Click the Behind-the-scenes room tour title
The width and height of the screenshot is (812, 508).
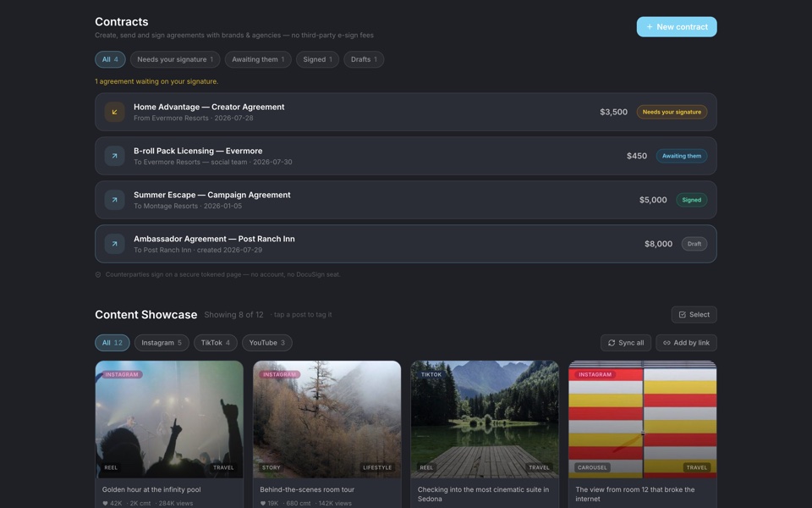(307, 490)
